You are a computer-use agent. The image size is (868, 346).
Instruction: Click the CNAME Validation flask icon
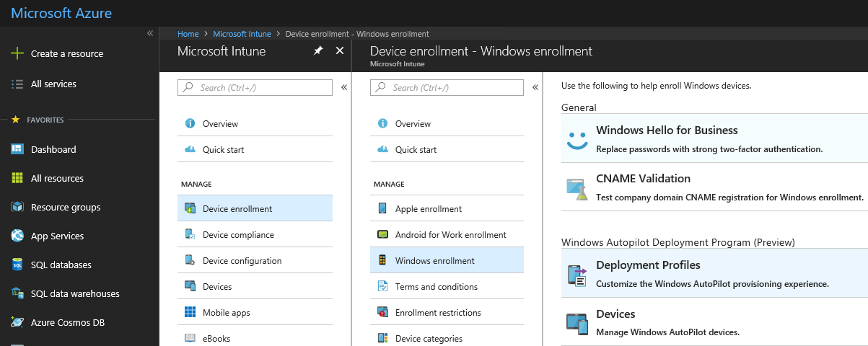577,188
